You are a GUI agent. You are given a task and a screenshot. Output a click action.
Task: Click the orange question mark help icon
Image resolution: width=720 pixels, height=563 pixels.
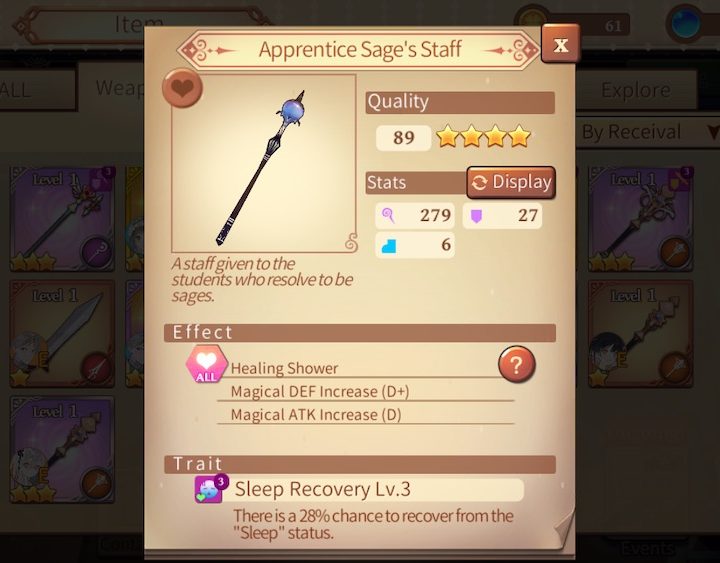pyautogui.click(x=517, y=364)
